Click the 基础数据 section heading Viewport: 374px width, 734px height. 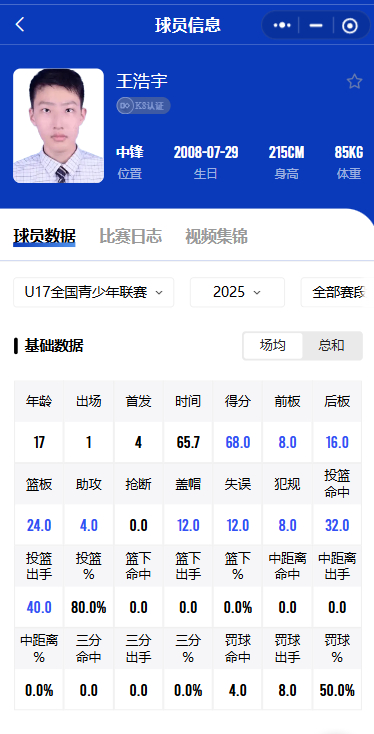[x=54, y=346]
